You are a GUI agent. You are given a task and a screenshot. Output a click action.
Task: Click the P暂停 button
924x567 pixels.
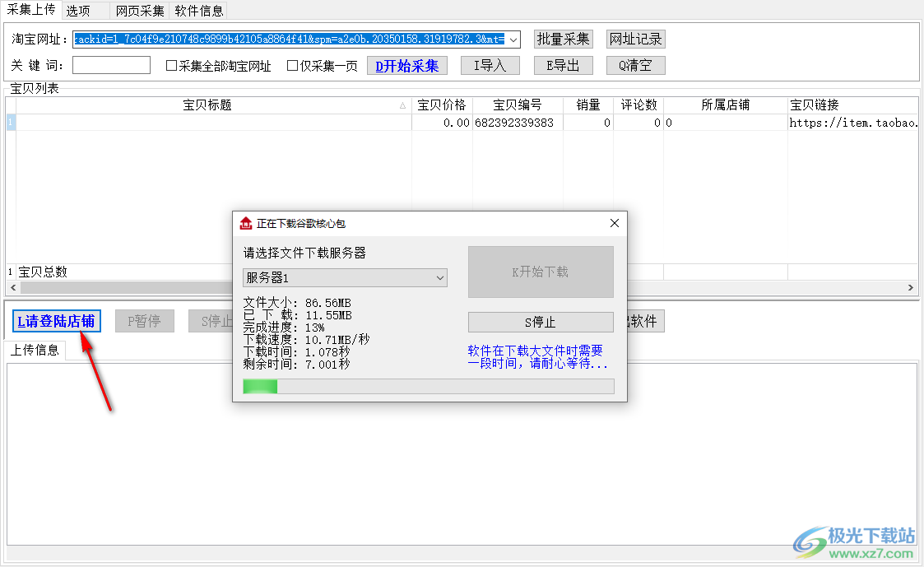pos(144,321)
